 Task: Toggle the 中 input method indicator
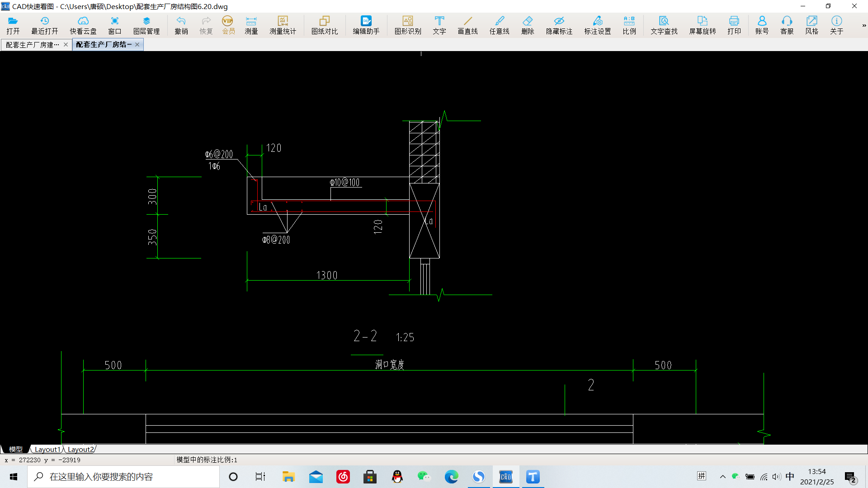tap(790, 477)
